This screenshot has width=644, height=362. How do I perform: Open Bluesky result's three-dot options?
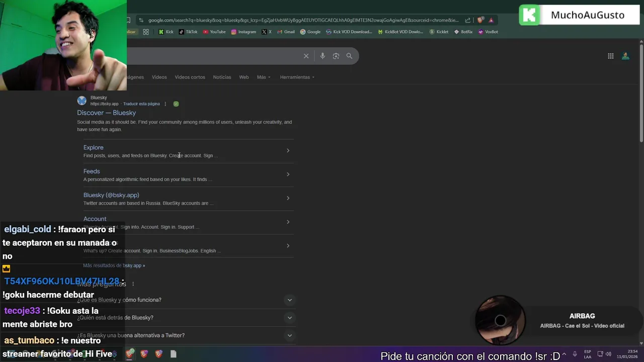pos(165,104)
